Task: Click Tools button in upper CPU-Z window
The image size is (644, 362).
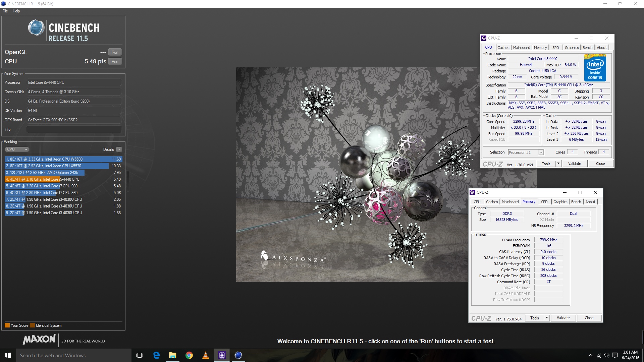Action: pyautogui.click(x=546, y=164)
